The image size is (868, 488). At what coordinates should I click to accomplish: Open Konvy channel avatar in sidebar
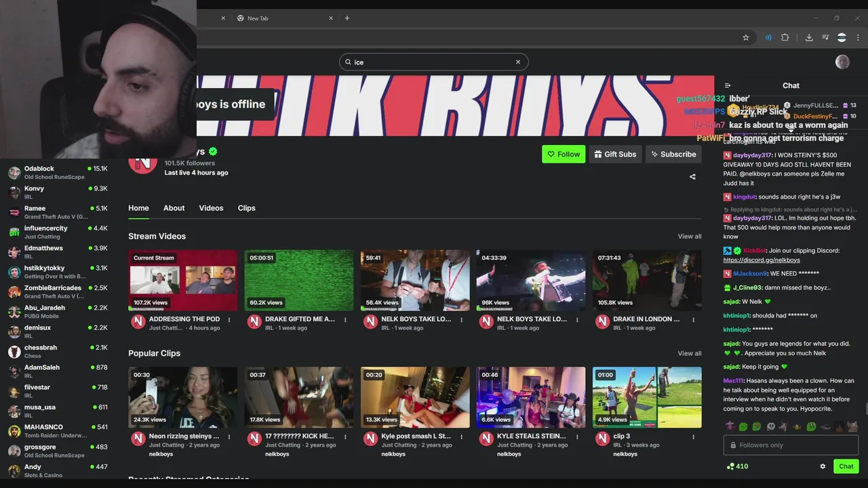coord(14,192)
